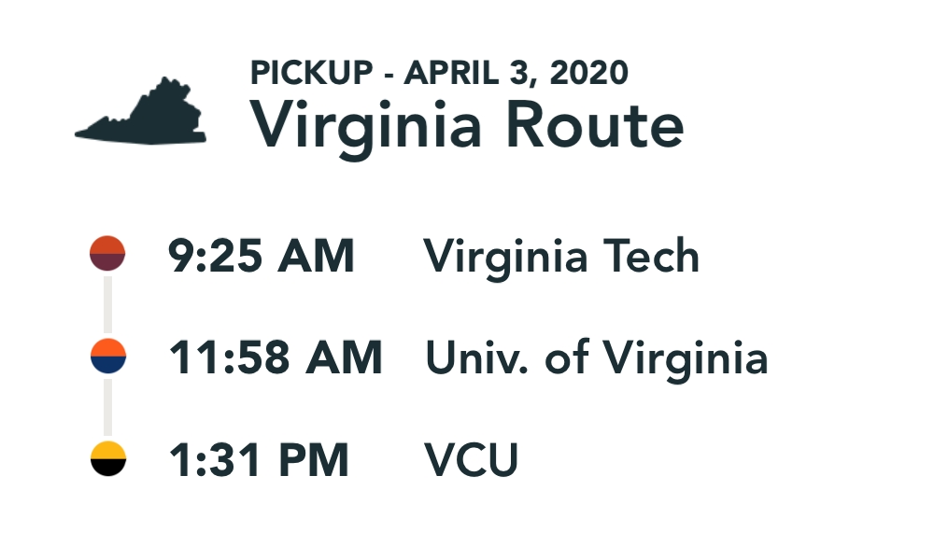Open the Virginia Tech stop
Screen dimensions: 934x560
(x=561, y=256)
